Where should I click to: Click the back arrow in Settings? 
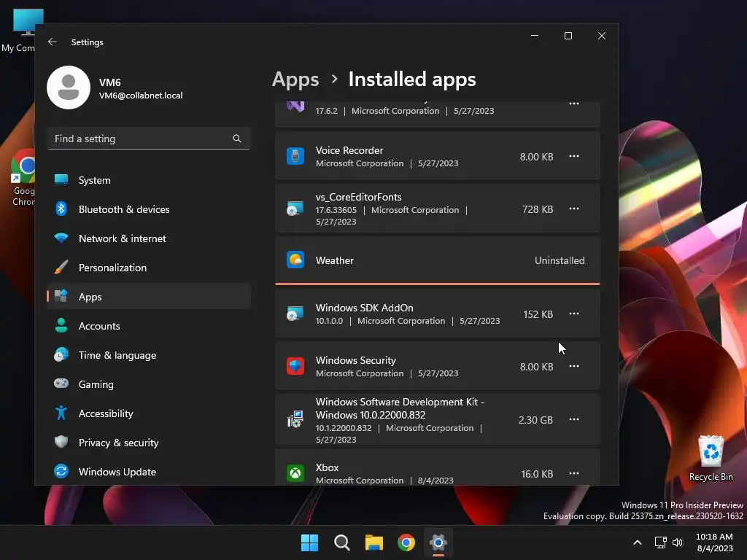(53, 42)
